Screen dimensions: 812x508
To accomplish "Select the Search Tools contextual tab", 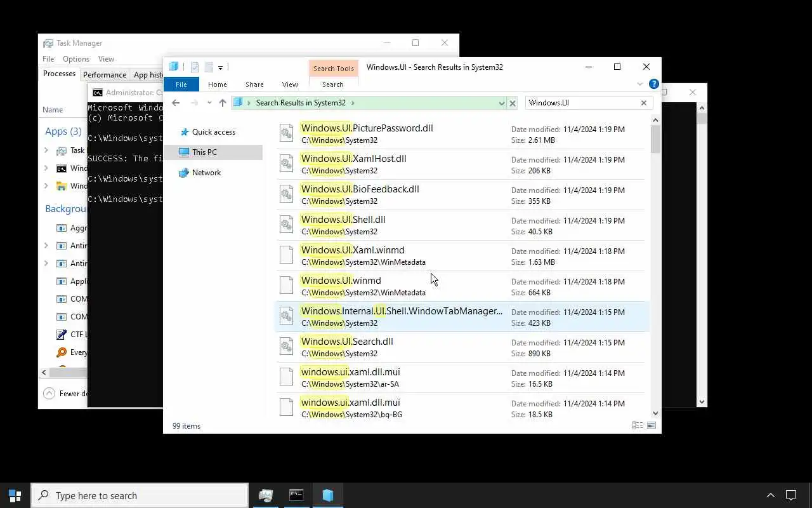I will coord(333,69).
